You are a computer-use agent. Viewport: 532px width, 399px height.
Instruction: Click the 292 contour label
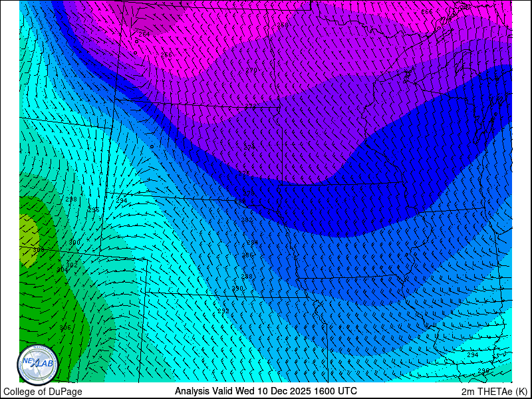point(223,311)
